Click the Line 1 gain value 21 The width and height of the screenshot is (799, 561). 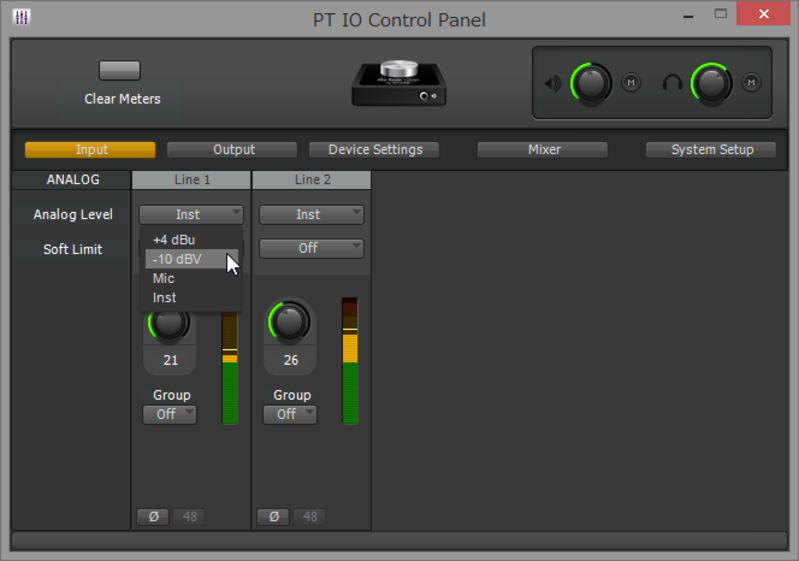(170, 360)
